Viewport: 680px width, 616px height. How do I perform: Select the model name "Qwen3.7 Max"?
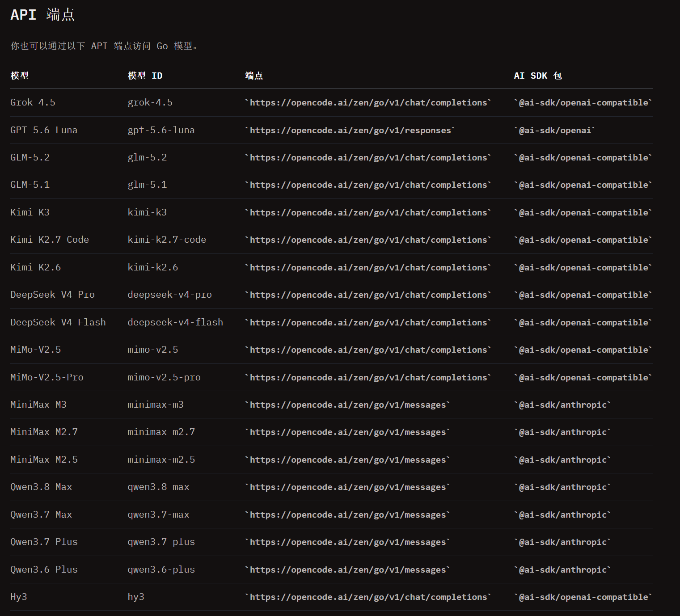click(41, 515)
